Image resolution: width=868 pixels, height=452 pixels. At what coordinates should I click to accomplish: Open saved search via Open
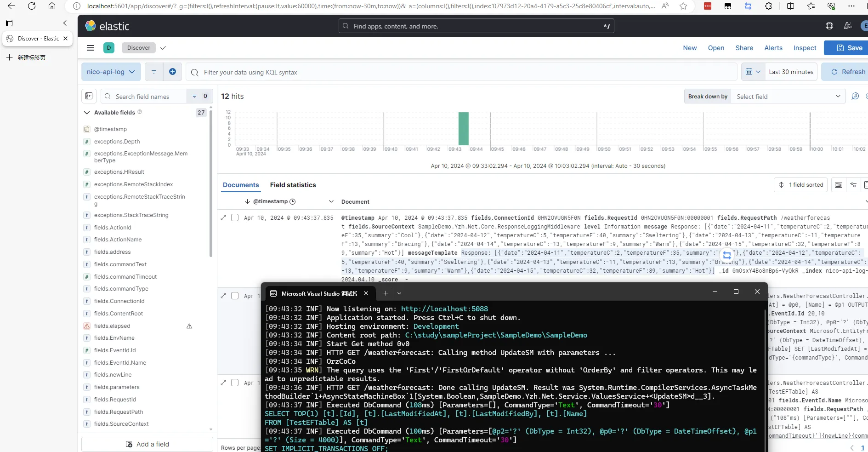click(716, 48)
